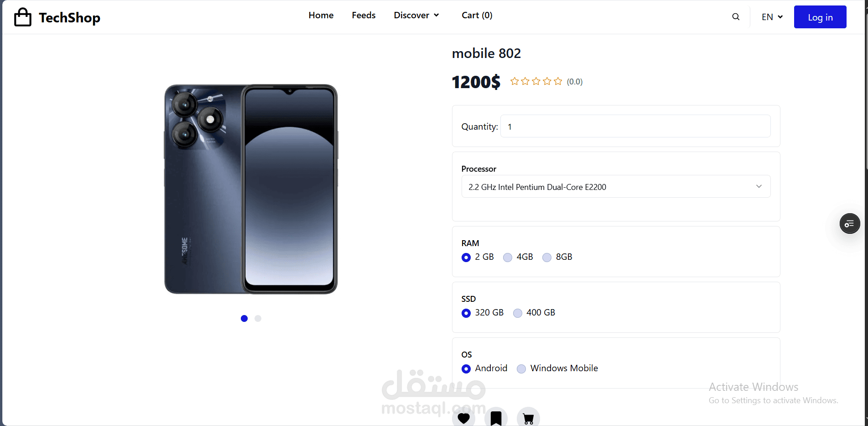This screenshot has height=426, width=868.
Task: Open Cart (0) link
Action: click(477, 15)
